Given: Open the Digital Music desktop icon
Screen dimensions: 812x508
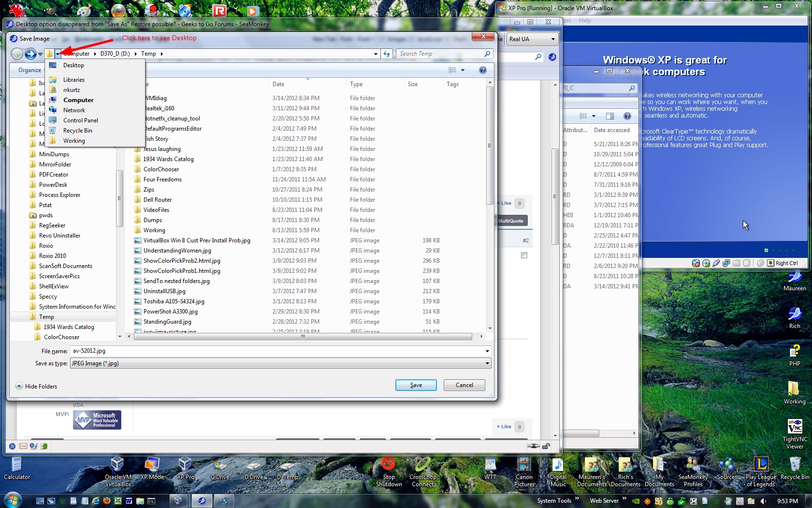Looking at the screenshot, I should tap(558, 472).
